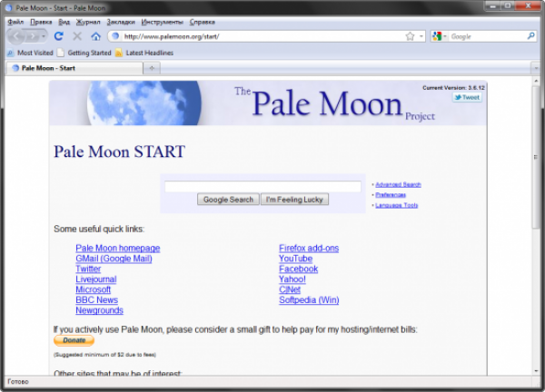Open the Инструменты menu
This screenshot has width=545, height=392.
(162, 22)
